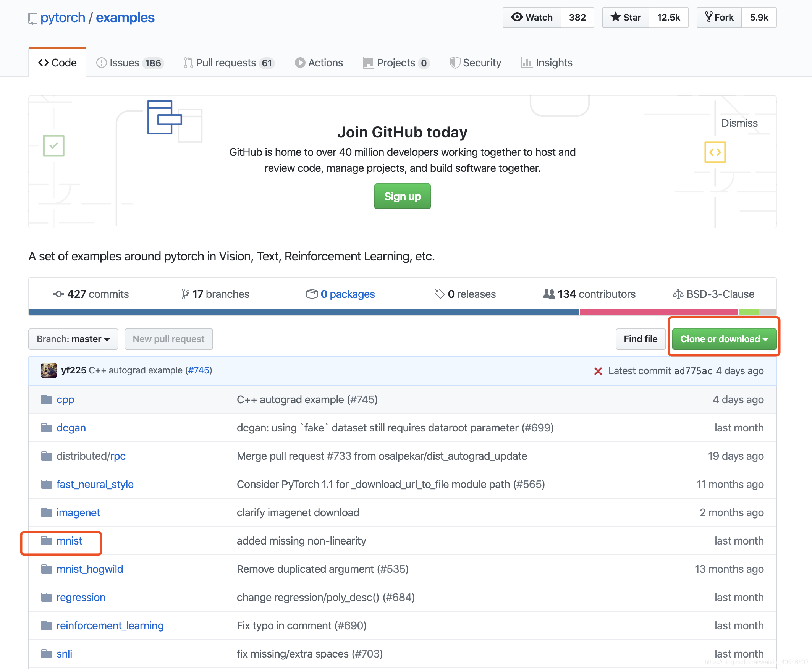
Task: Open latest commit ad775ac
Action: pos(693,371)
